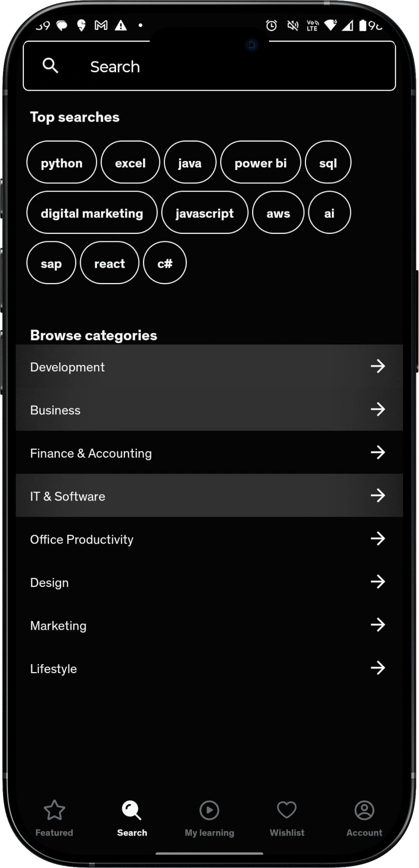This screenshot has height=868, width=419.
Task: Tap the warning triangle status icon
Action: [121, 25]
